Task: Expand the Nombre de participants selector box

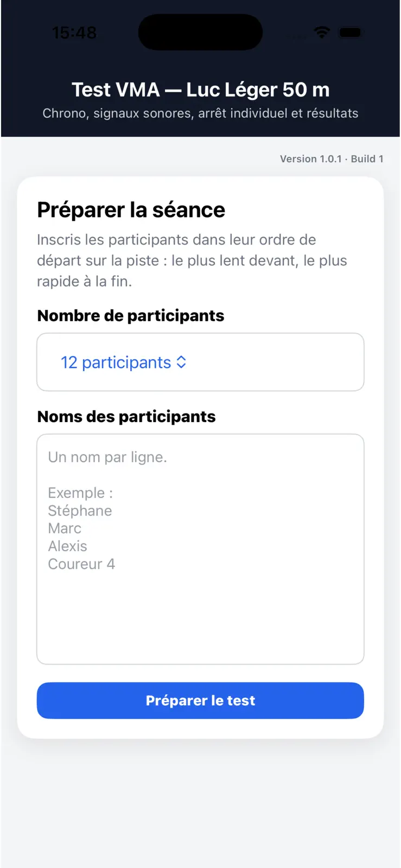Action: point(200,362)
